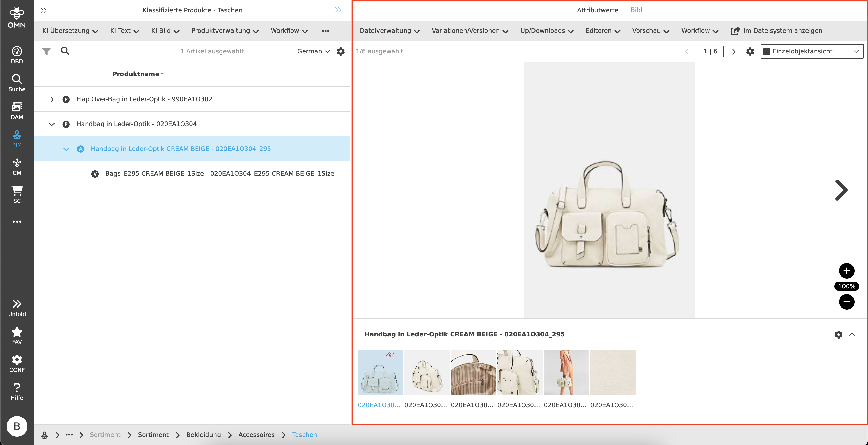Open the Einzelobjektansicht view dropdown
The height and width of the screenshot is (445, 868).
pos(812,51)
